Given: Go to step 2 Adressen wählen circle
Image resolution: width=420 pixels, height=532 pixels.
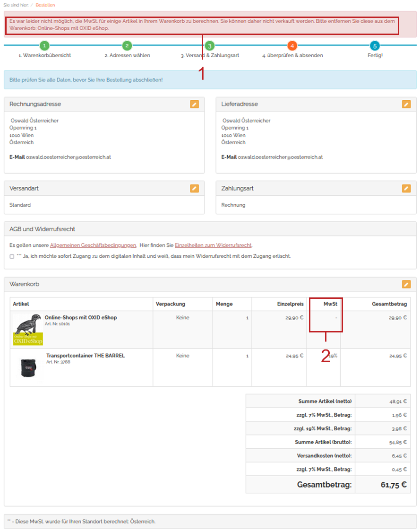Looking at the screenshot, I should coord(127,46).
